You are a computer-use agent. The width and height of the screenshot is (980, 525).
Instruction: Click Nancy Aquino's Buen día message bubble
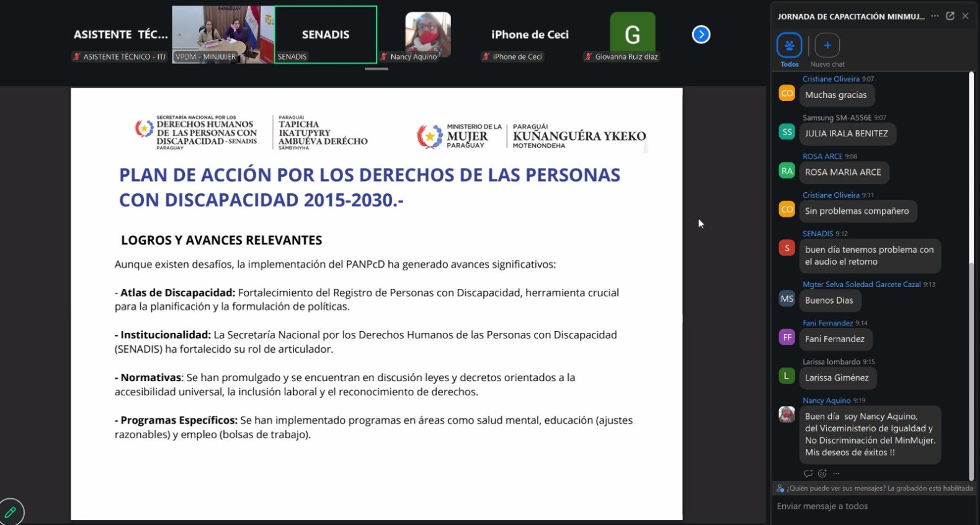pos(870,434)
